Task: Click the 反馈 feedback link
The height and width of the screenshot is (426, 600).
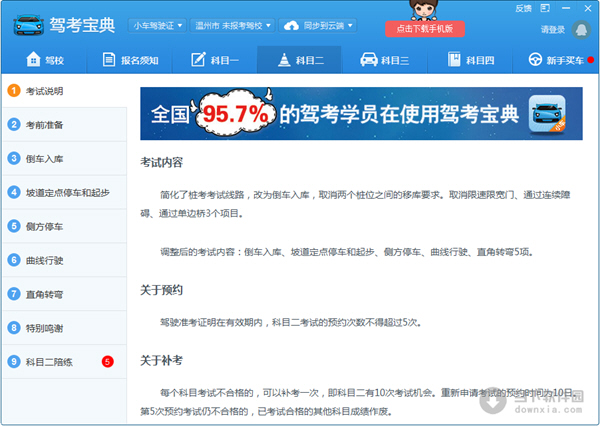Action: pyautogui.click(x=523, y=8)
